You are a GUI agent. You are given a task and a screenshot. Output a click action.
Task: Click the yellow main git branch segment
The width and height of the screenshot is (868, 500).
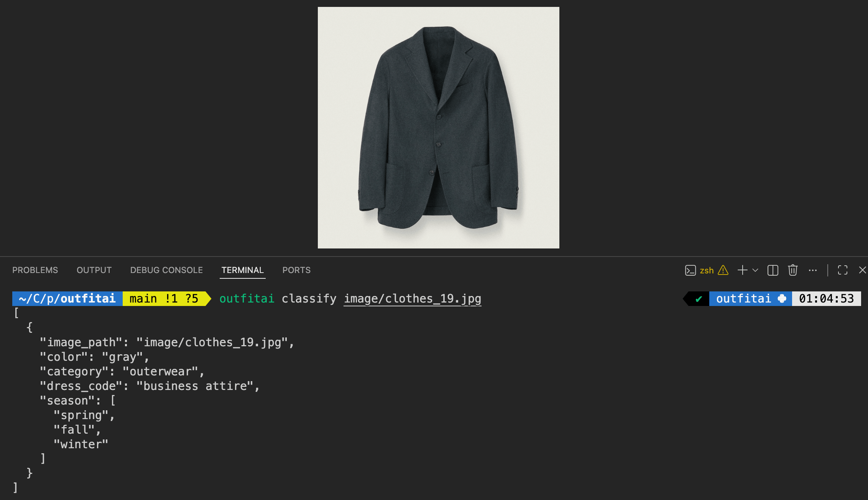coord(164,299)
